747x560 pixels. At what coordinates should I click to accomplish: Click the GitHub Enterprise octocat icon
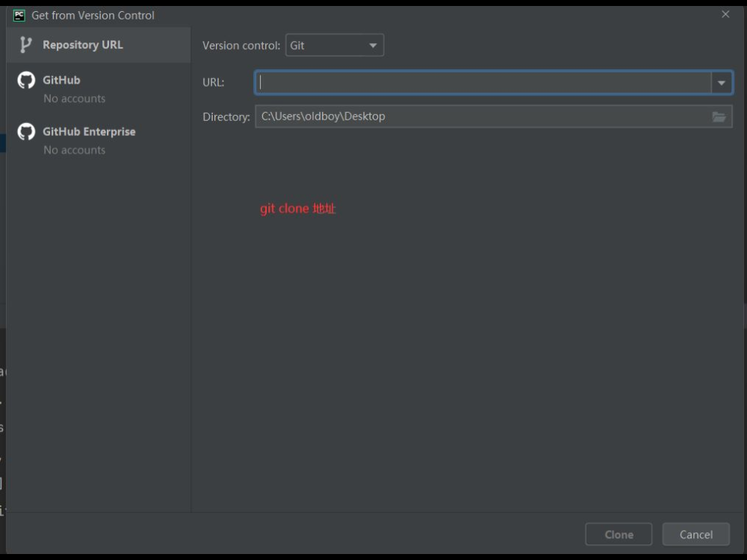coord(26,131)
